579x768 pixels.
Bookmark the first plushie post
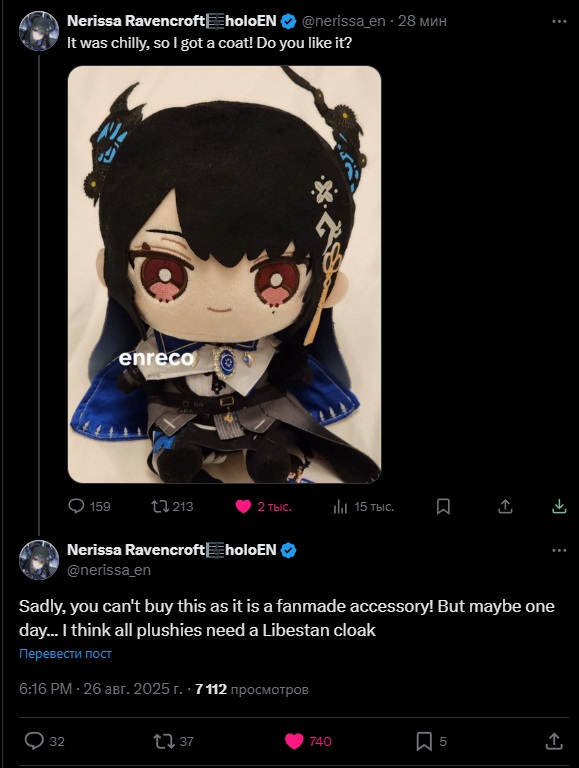[x=443, y=506]
